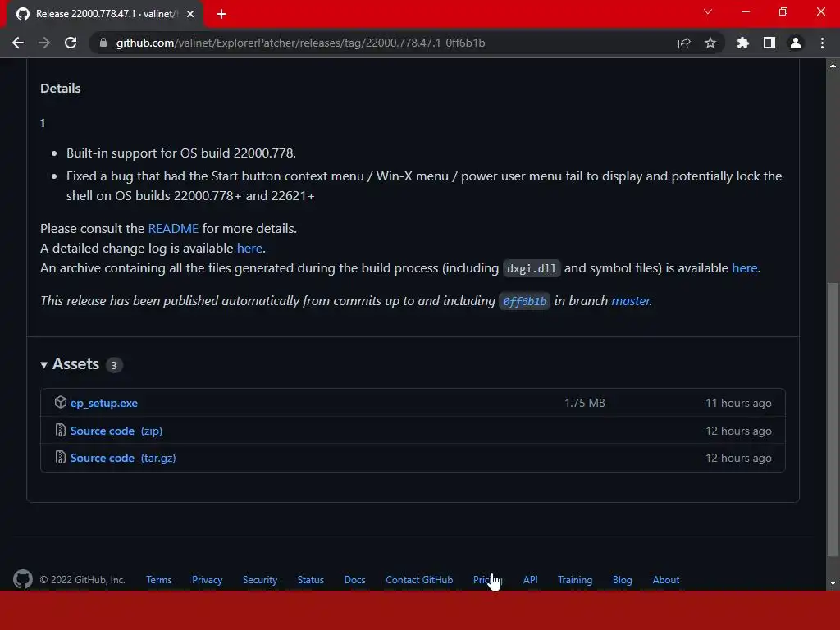Click the '© 2022 GitHub, Inc.' text
The image size is (840, 630).
[82, 580]
